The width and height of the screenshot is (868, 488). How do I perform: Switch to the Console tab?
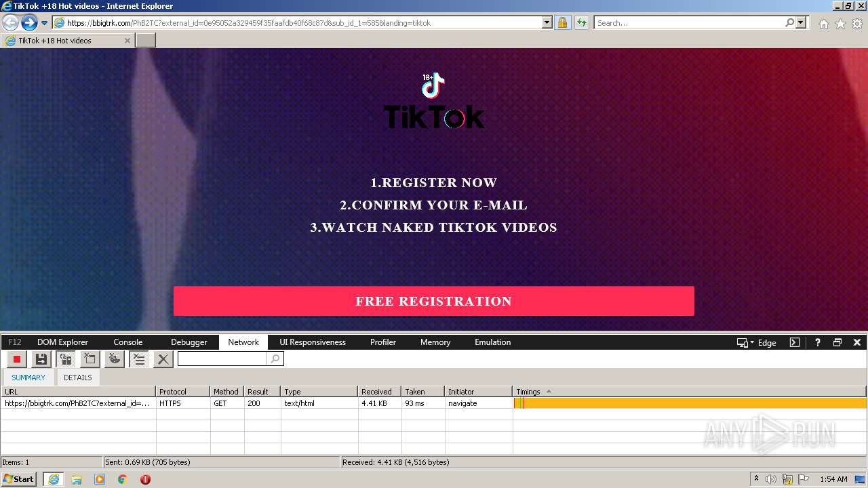[128, 342]
